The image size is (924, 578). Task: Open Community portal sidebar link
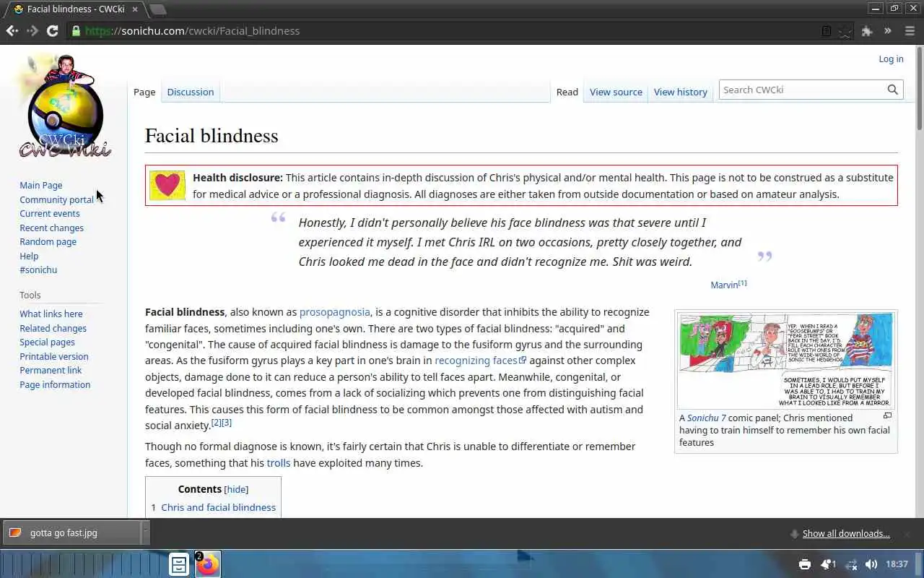click(x=56, y=200)
